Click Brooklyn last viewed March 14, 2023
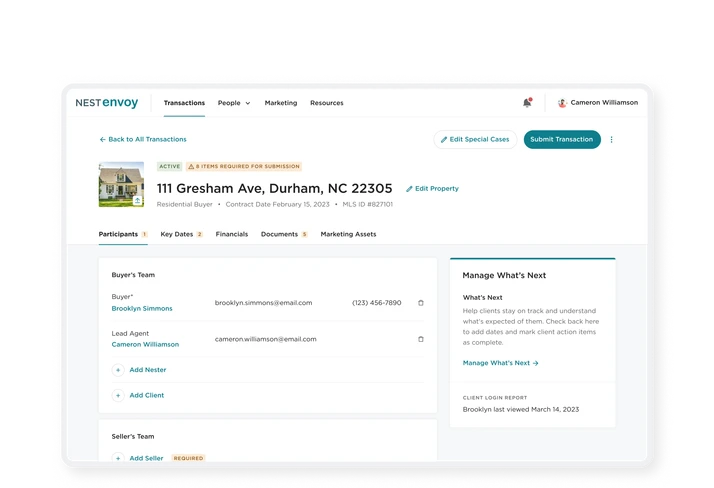The width and height of the screenshot is (714, 488). point(521,409)
